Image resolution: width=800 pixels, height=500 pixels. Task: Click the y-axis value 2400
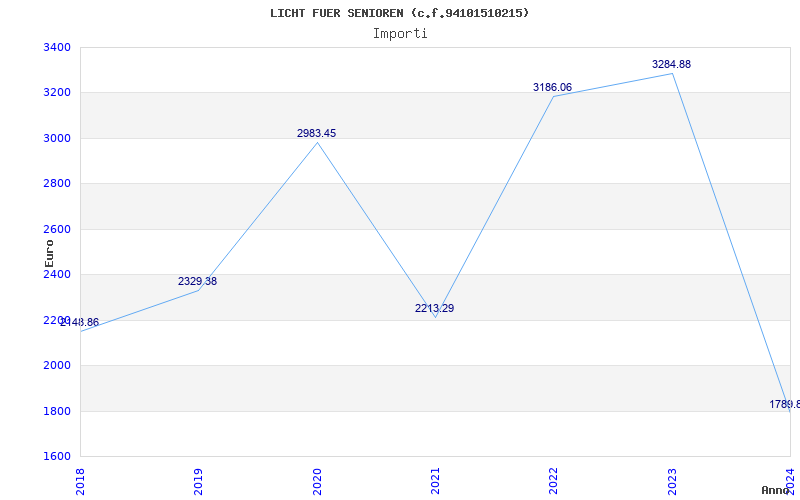click(57, 274)
